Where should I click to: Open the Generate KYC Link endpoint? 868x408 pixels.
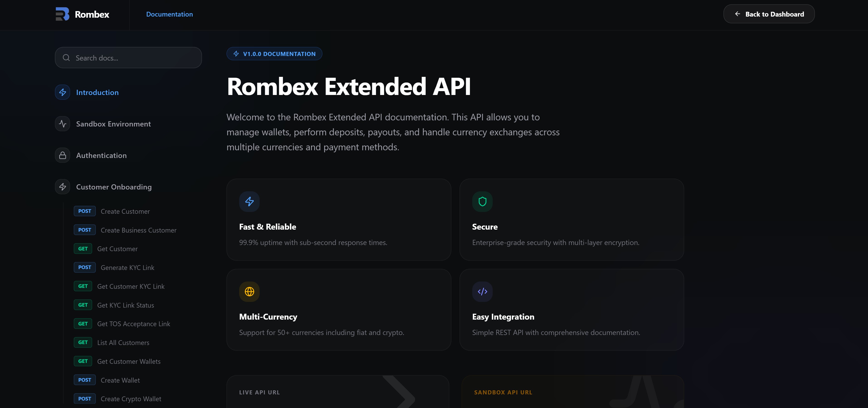click(x=127, y=268)
